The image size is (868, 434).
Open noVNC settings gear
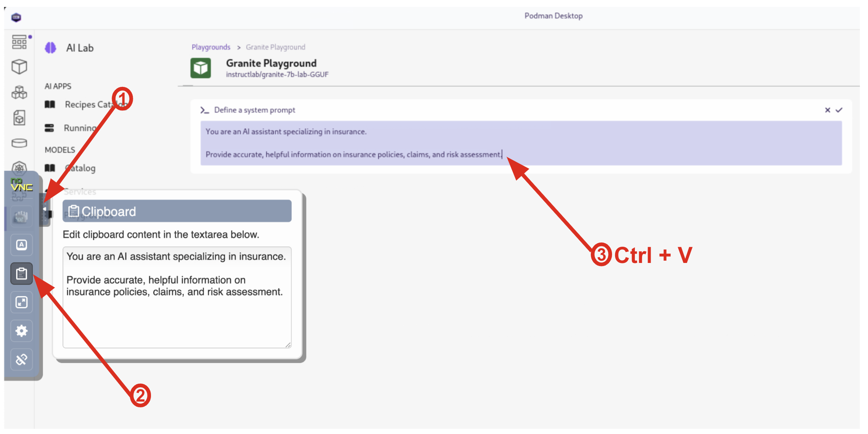click(22, 331)
